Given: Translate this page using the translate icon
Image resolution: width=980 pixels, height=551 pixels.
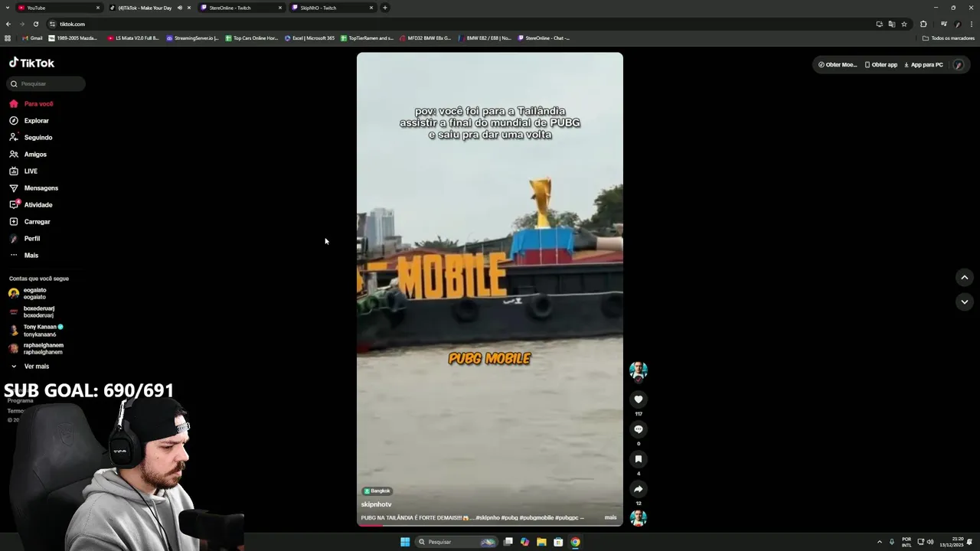Looking at the screenshot, I should coord(891,24).
